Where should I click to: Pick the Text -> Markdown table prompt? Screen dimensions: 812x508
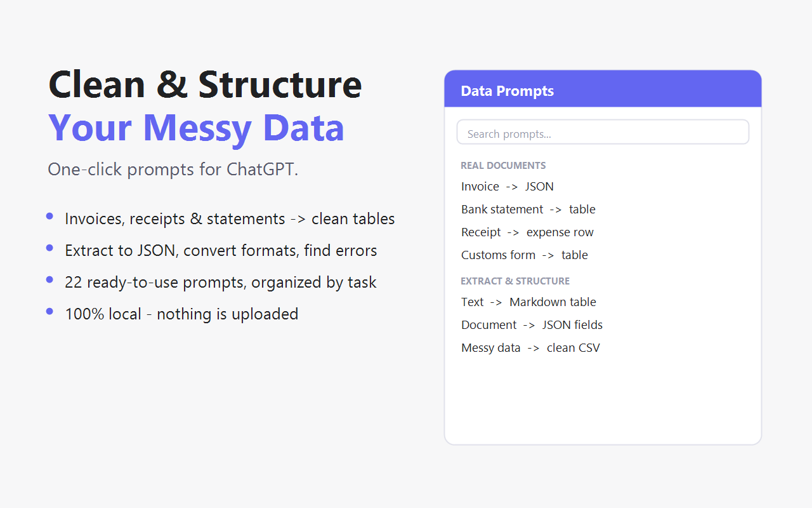(x=528, y=302)
